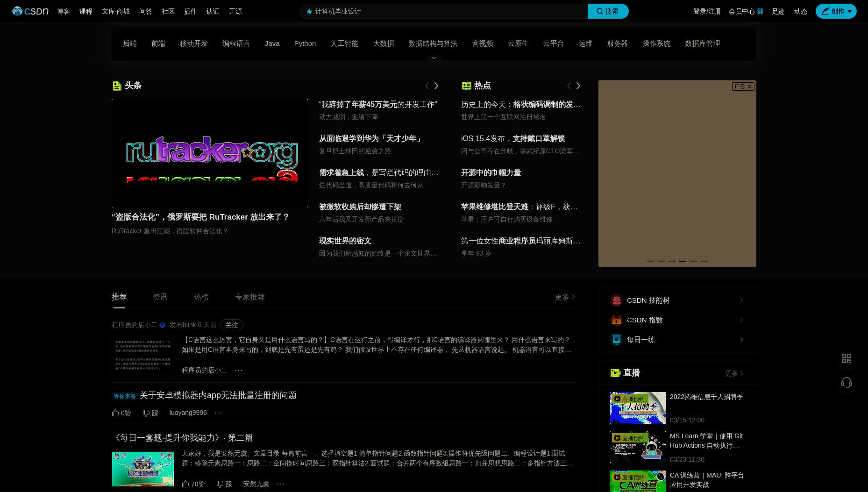Screen dimensions: 868x492
Task: Select last ad carousel indicator dash
Action: [704, 261]
